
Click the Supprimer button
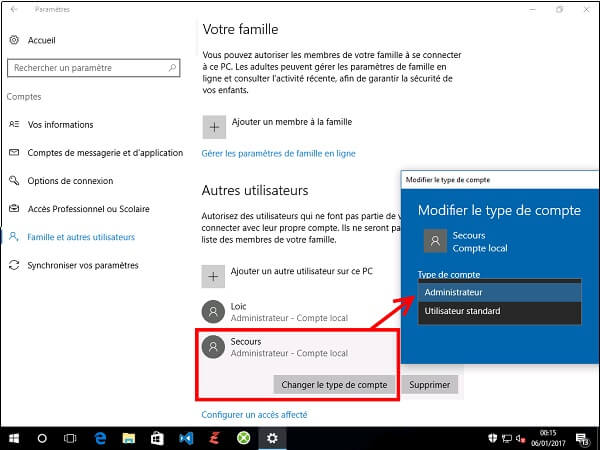[430, 385]
